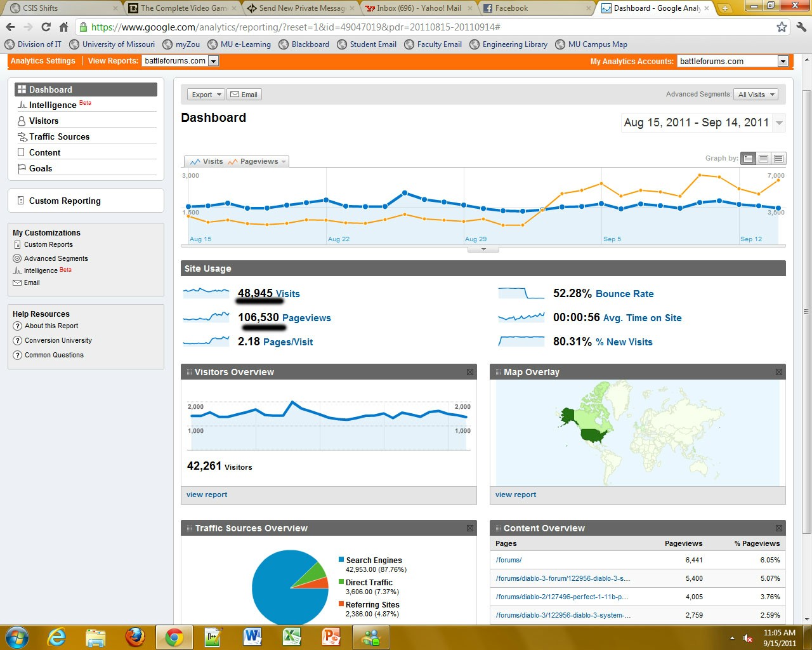812x650 pixels.
Task: Click view report under Visitors Overview
Action: click(207, 494)
